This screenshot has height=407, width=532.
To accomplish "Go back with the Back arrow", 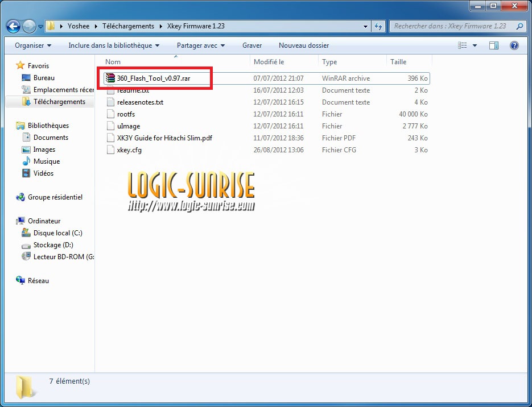I will [x=13, y=26].
